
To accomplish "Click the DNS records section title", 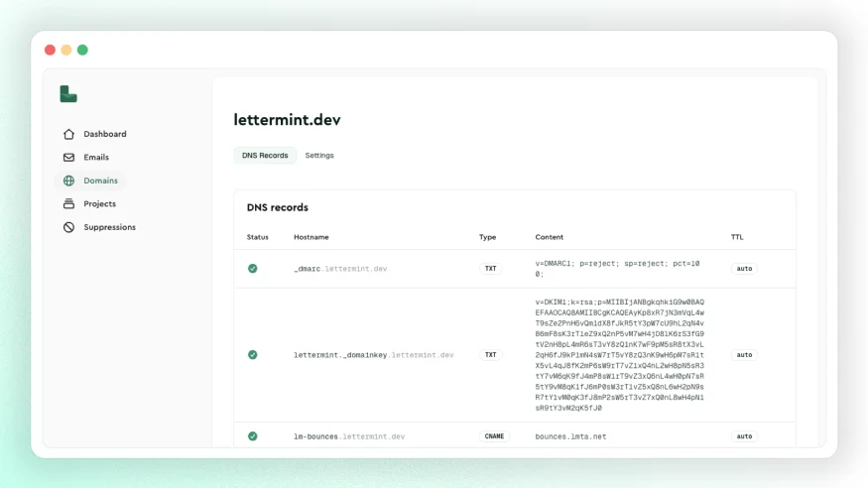I will click(278, 207).
